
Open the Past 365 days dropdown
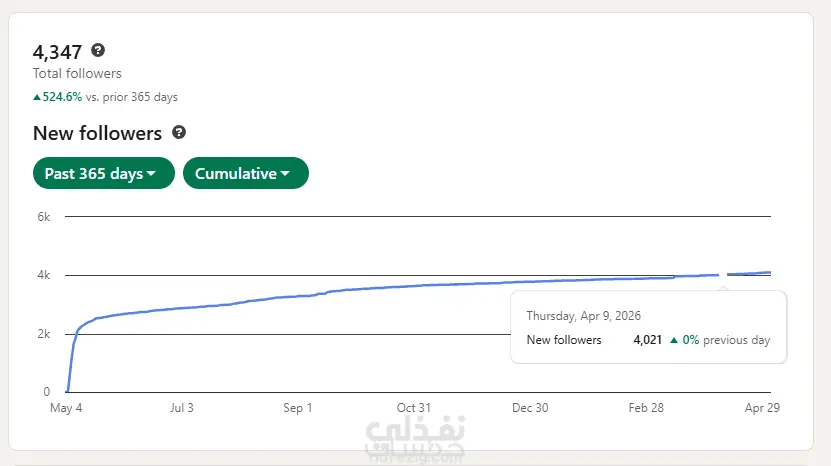[104, 173]
